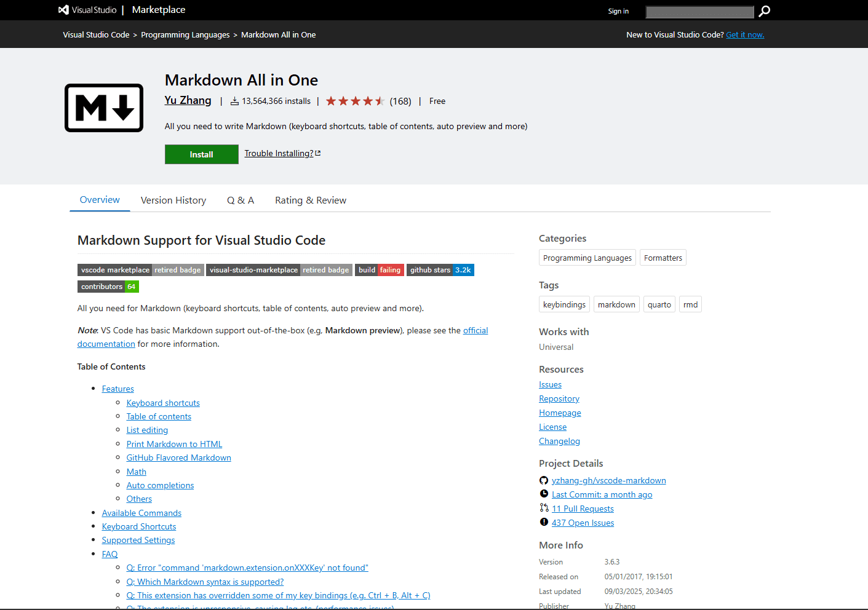Click the Marketplace header link
Viewport: 868px width, 610px height.
click(x=159, y=10)
